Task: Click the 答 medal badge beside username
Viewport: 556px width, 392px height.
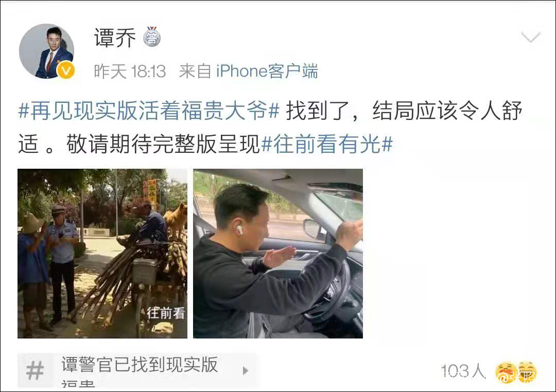Action: coord(152,37)
